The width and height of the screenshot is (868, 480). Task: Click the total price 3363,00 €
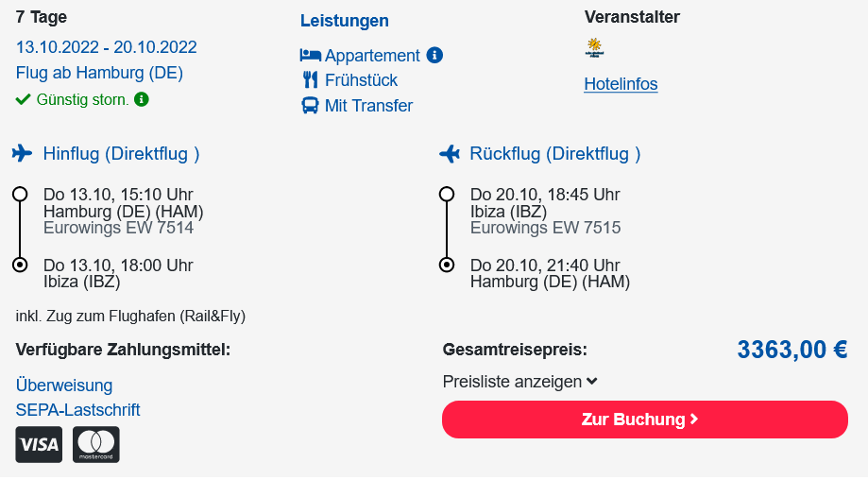791,350
